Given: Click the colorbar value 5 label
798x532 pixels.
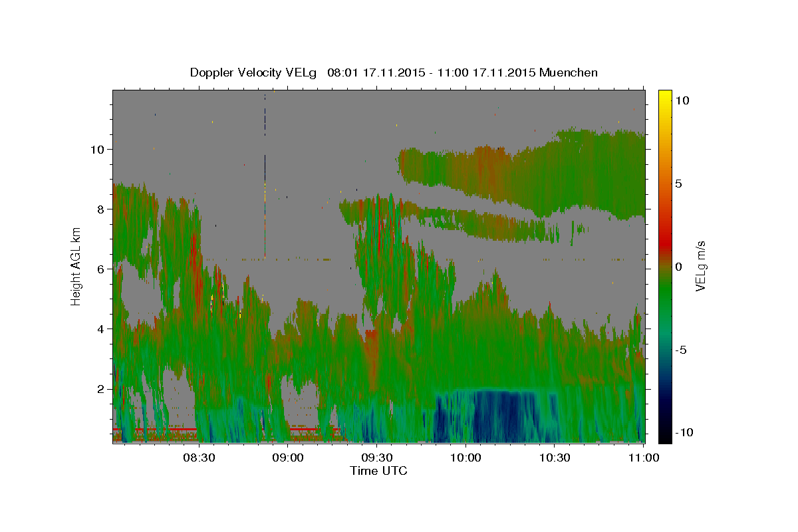Looking at the screenshot, I should click(x=679, y=183).
